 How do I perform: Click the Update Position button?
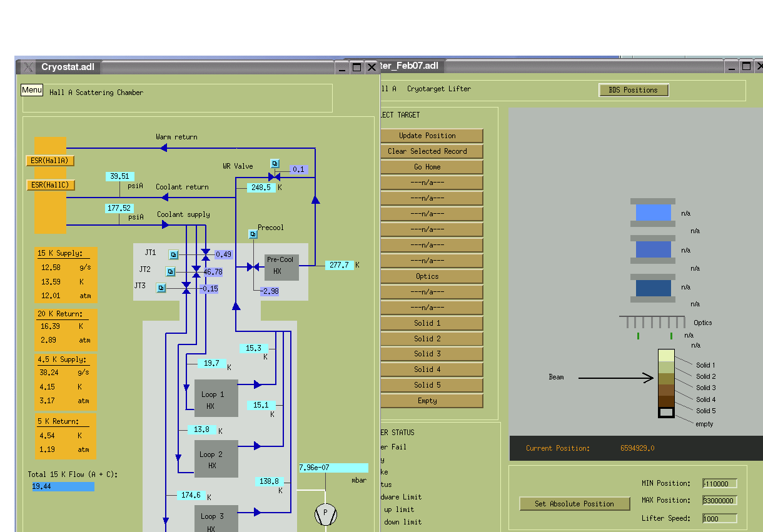(x=432, y=136)
